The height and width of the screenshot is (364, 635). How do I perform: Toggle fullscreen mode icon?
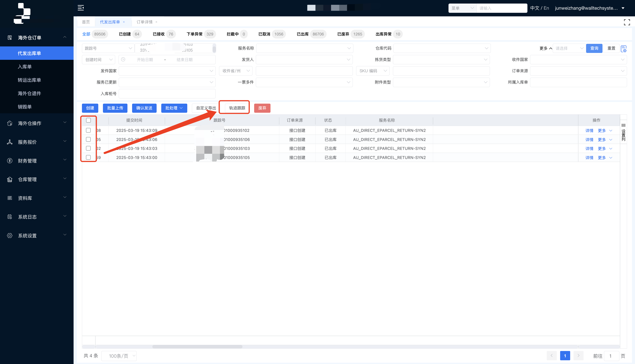point(627,22)
